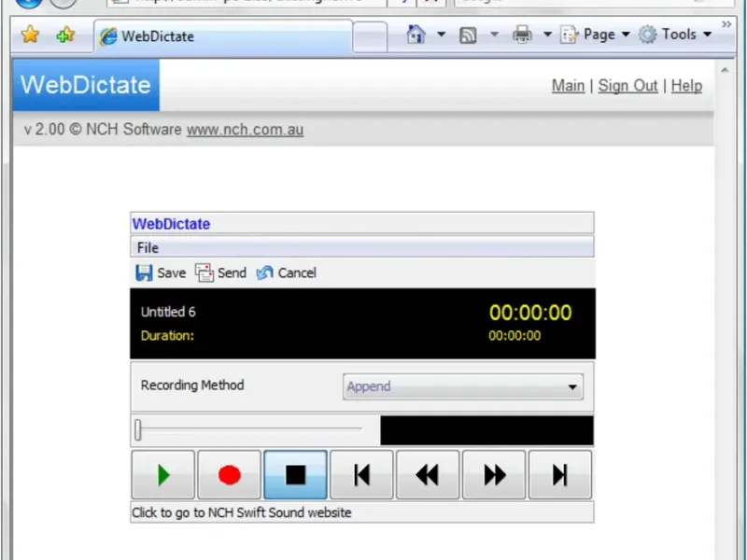
Task: Click the Print icon
Action: 522,35
